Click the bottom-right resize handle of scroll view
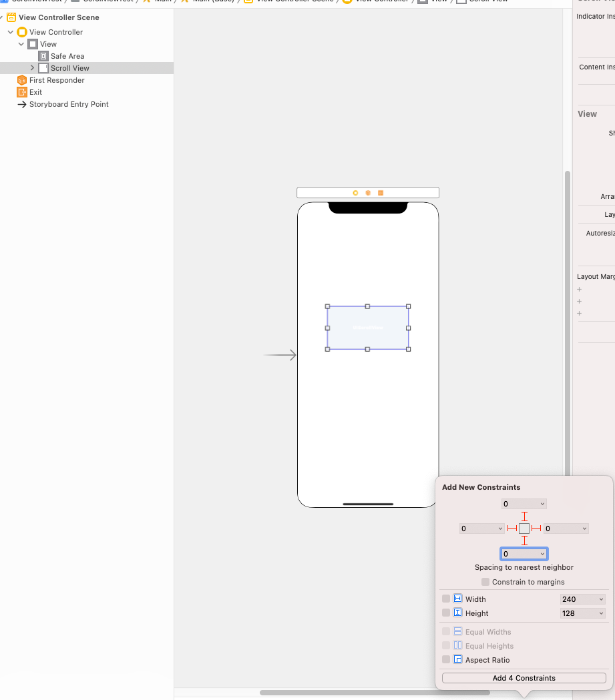This screenshot has width=615, height=700. 408,349
